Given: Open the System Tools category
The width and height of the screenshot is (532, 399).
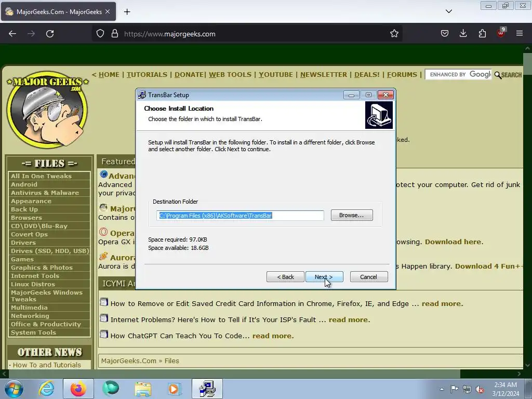Looking at the screenshot, I should click(x=33, y=332).
